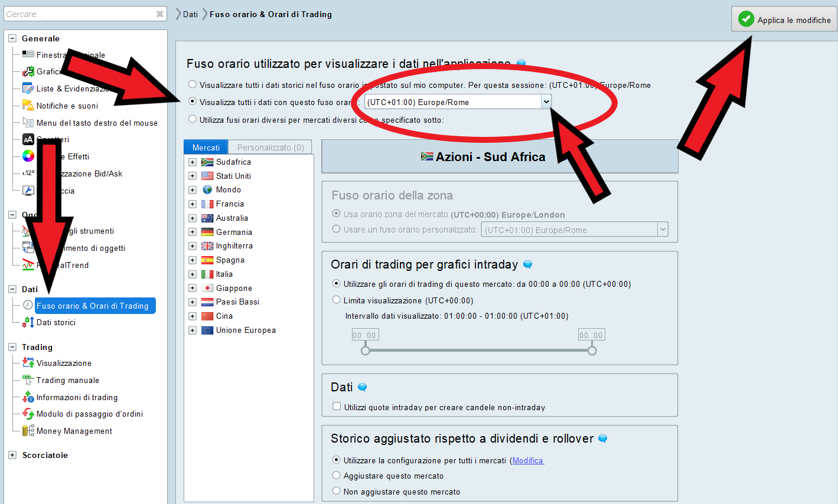This screenshot has width=838, height=504.
Task: Select 'Utilizza fusi orari diversi' radio option
Action: click(192, 119)
